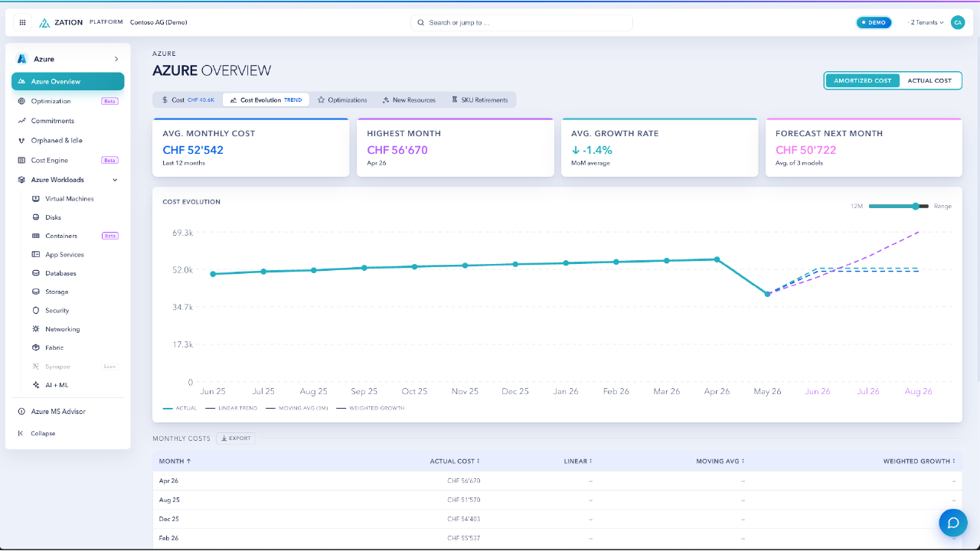Go to Azure Overview in sidebar

pyautogui.click(x=67, y=81)
